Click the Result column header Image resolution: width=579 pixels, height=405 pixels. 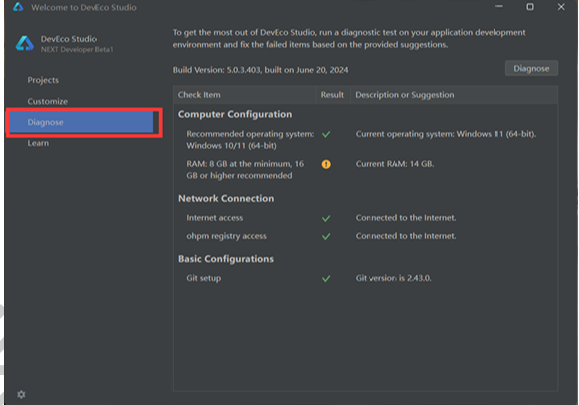click(332, 95)
